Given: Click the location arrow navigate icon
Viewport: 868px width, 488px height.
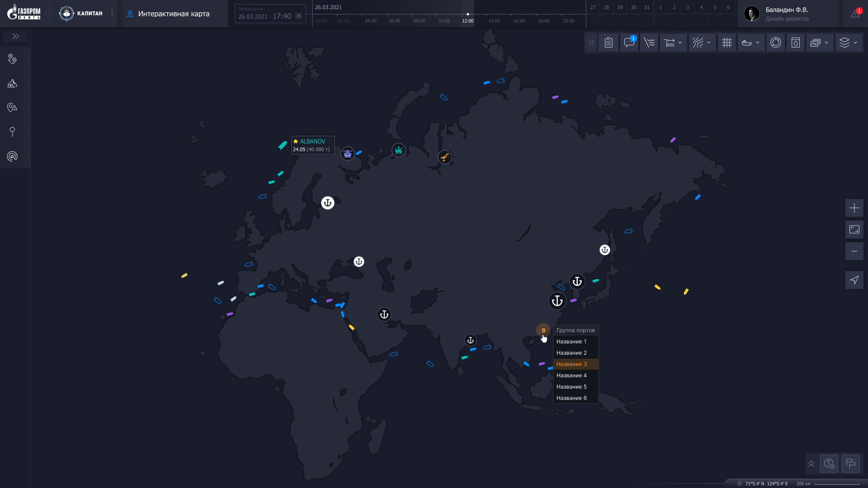Looking at the screenshot, I should (x=854, y=280).
